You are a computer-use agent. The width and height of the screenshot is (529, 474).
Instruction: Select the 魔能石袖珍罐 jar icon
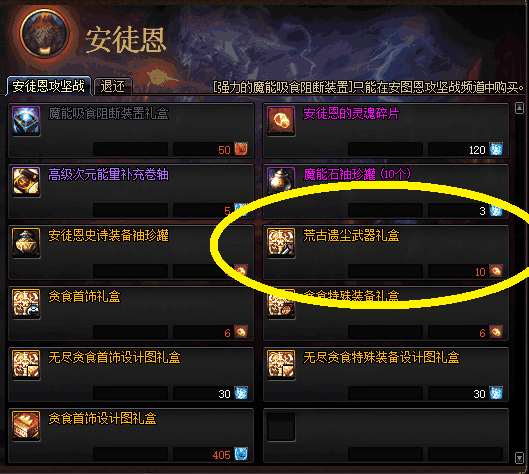tap(281, 180)
